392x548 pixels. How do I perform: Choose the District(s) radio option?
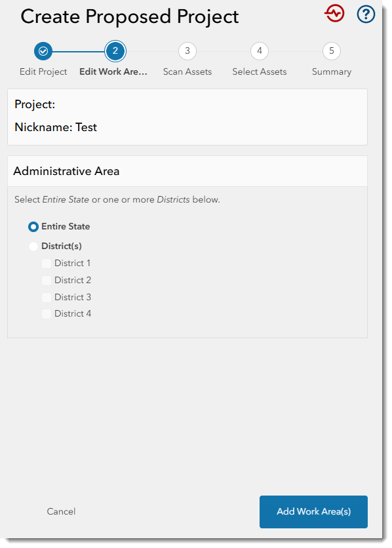pyautogui.click(x=33, y=246)
